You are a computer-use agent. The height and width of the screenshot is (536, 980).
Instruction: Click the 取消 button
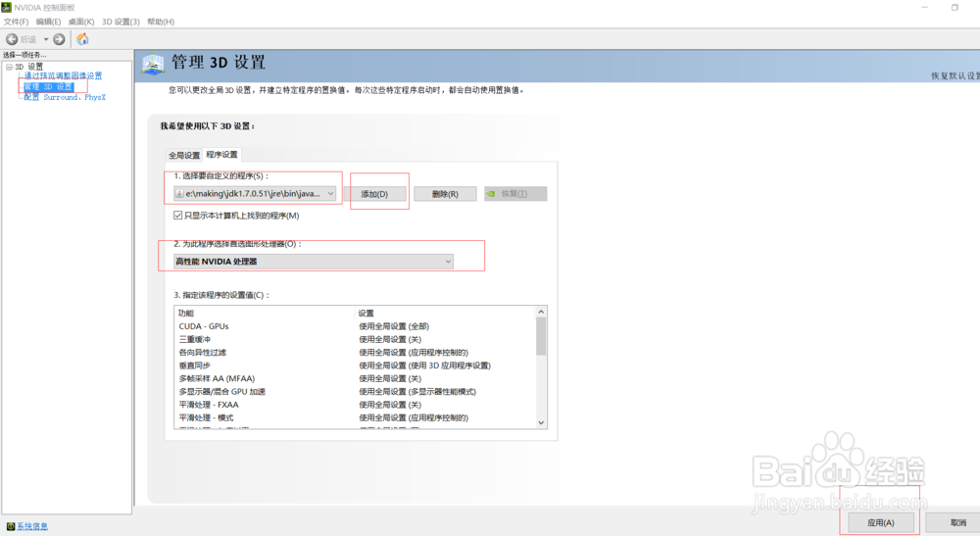(x=955, y=523)
